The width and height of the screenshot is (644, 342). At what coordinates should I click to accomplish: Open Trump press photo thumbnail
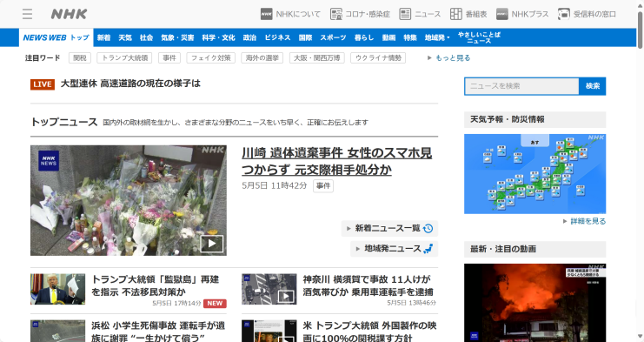58,289
